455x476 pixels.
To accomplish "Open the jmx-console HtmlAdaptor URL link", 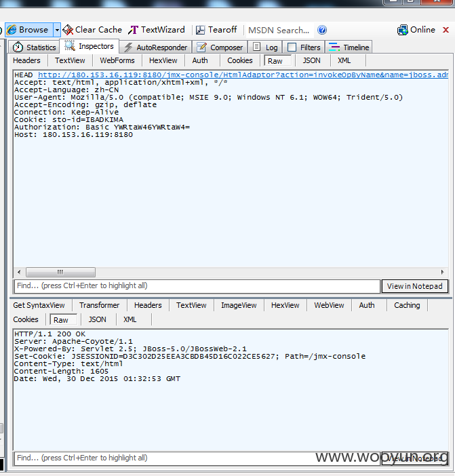I will point(243,75).
